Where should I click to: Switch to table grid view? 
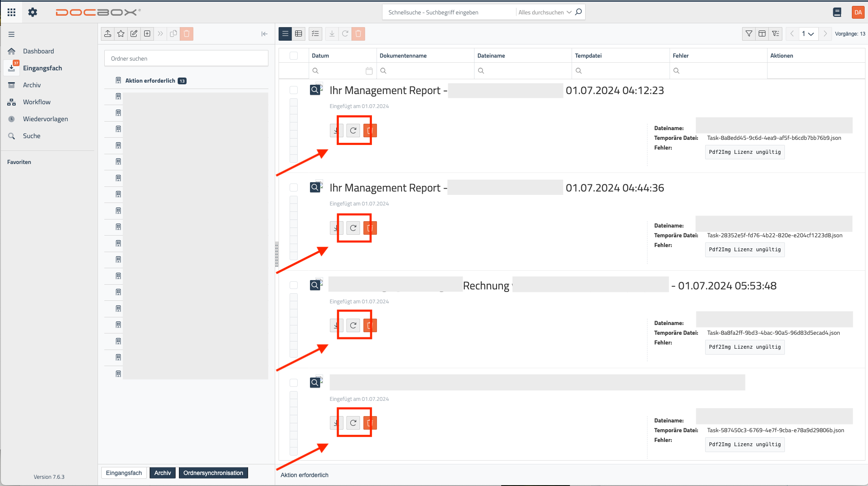299,34
